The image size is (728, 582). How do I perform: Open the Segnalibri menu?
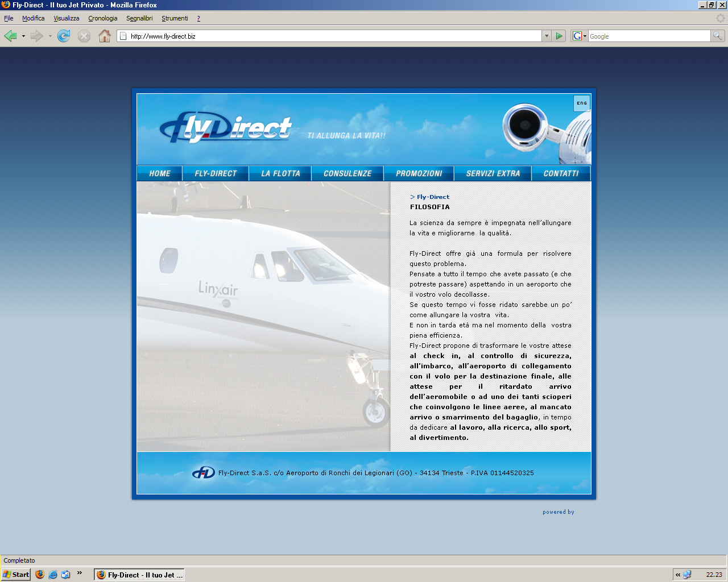pos(139,18)
